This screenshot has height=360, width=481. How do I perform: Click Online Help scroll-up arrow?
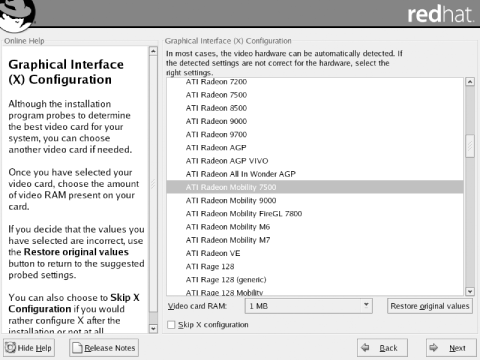click(x=153, y=51)
